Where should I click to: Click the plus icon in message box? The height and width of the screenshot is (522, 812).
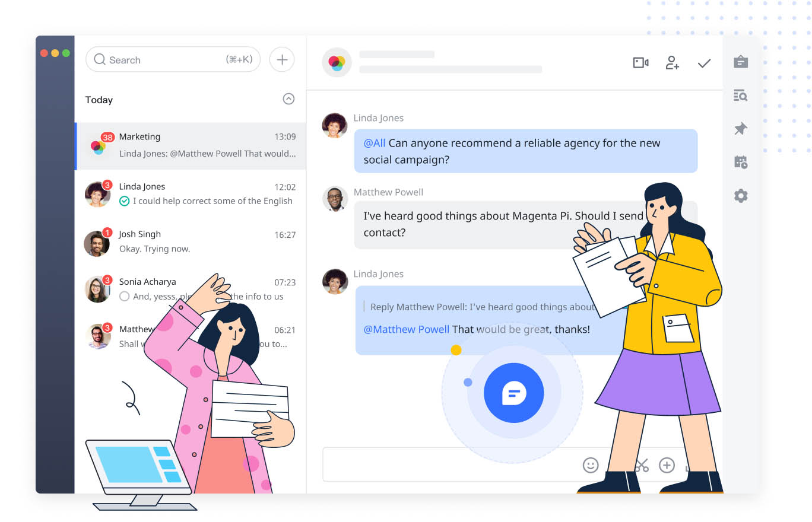[667, 465]
